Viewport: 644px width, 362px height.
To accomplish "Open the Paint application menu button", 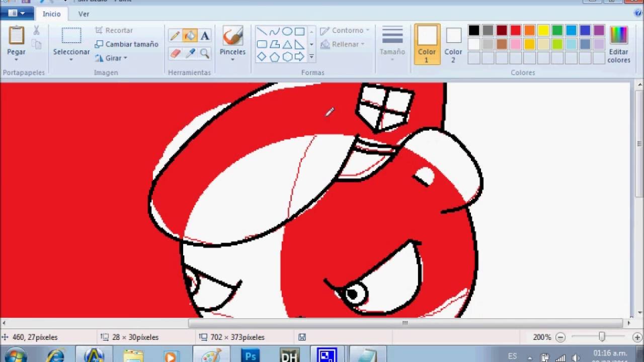I will (x=17, y=13).
